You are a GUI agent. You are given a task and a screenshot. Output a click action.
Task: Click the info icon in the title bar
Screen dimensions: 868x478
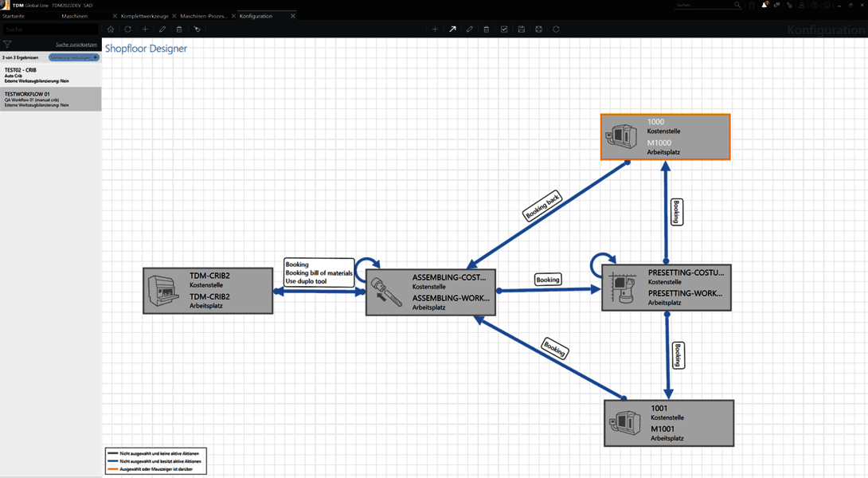pyautogui.click(x=827, y=5)
